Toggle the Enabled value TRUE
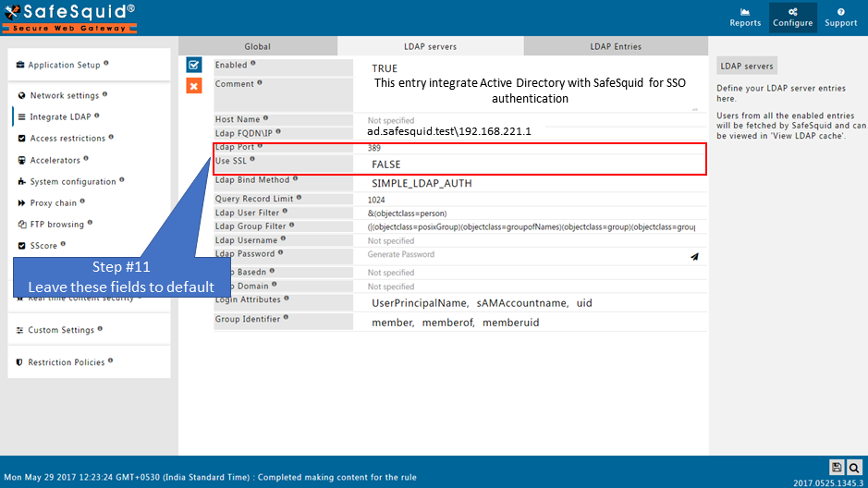Screen dimensions: 868x488 point(385,68)
